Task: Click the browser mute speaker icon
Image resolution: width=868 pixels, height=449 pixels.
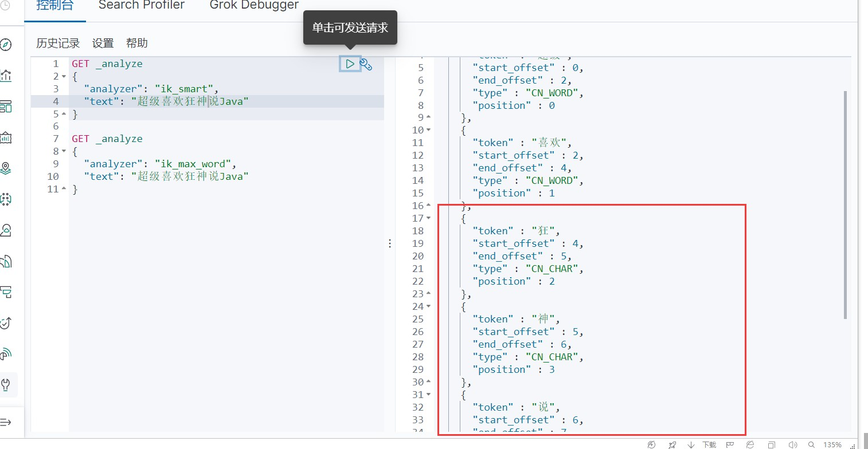Action: (x=793, y=444)
